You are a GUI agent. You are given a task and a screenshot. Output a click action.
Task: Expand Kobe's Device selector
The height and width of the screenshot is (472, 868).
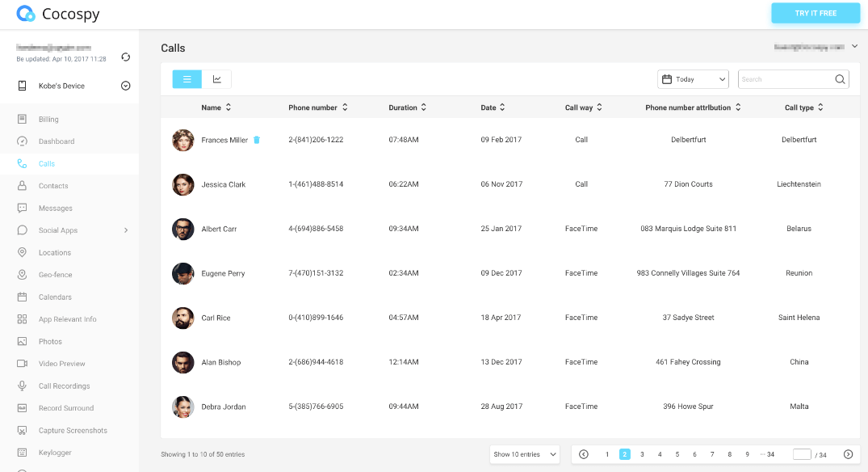pos(125,86)
